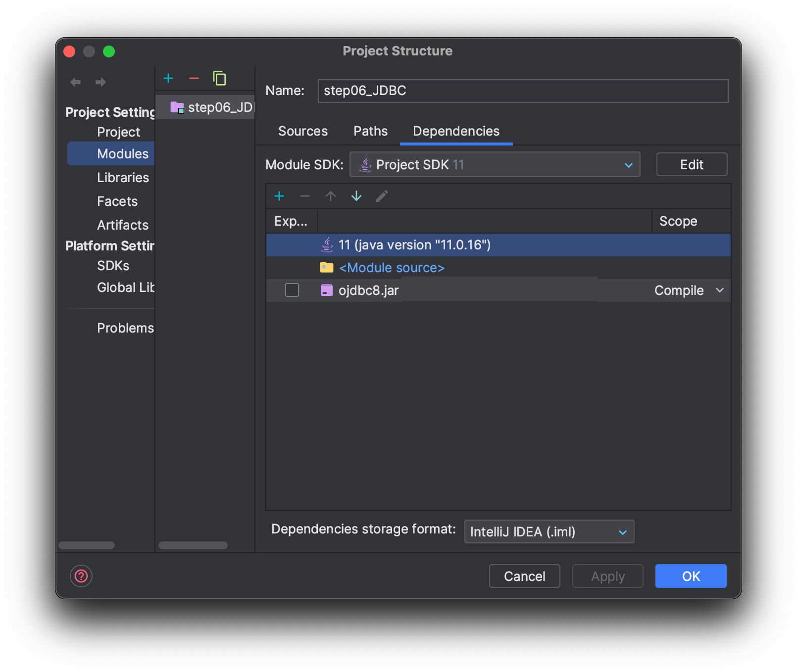Open the Module SDK dropdown
The height and width of the screenshot is (672, 797).
point(495,165)
